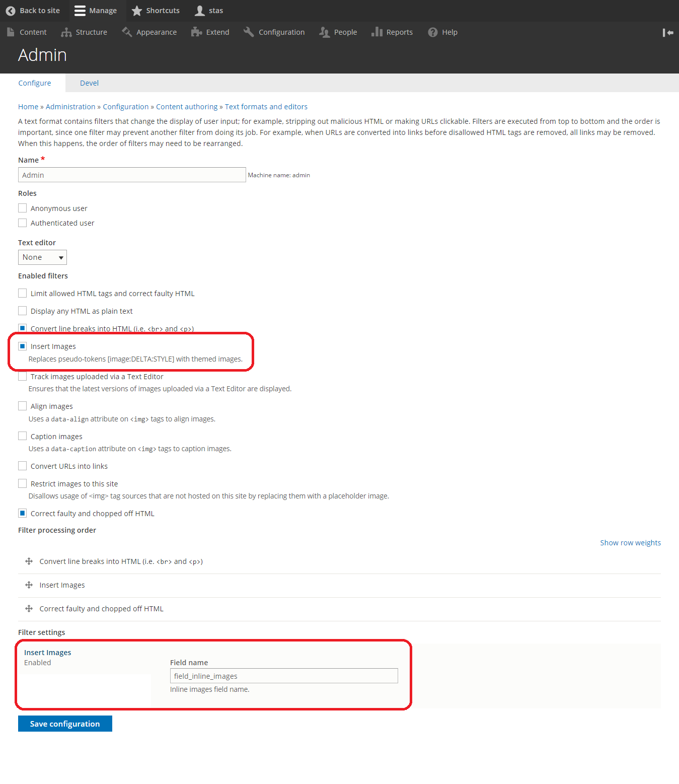This screenshot has width=679, height=784.
Task: Click the drag handle for Insert Images row
Action: [29, 585]
